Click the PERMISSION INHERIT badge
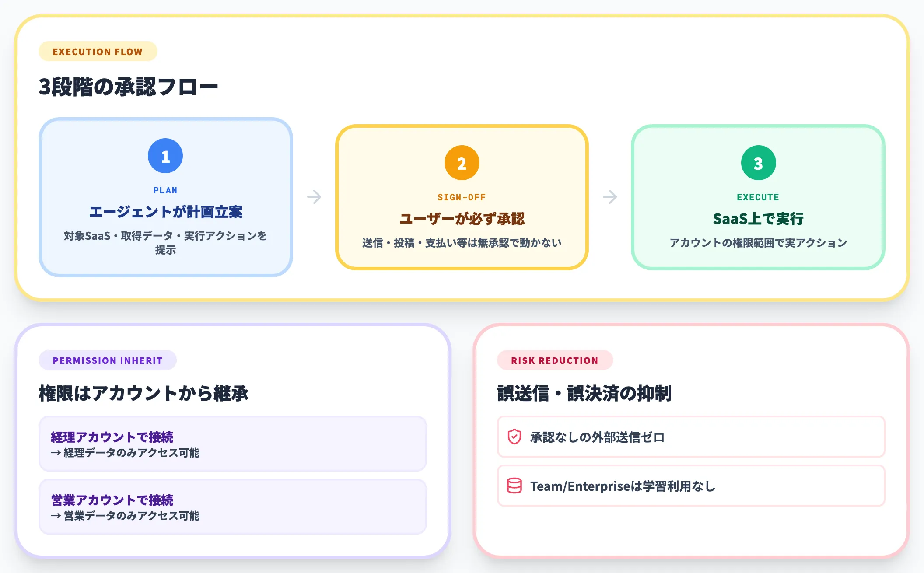The image size is (924, 573). [108, 360]
